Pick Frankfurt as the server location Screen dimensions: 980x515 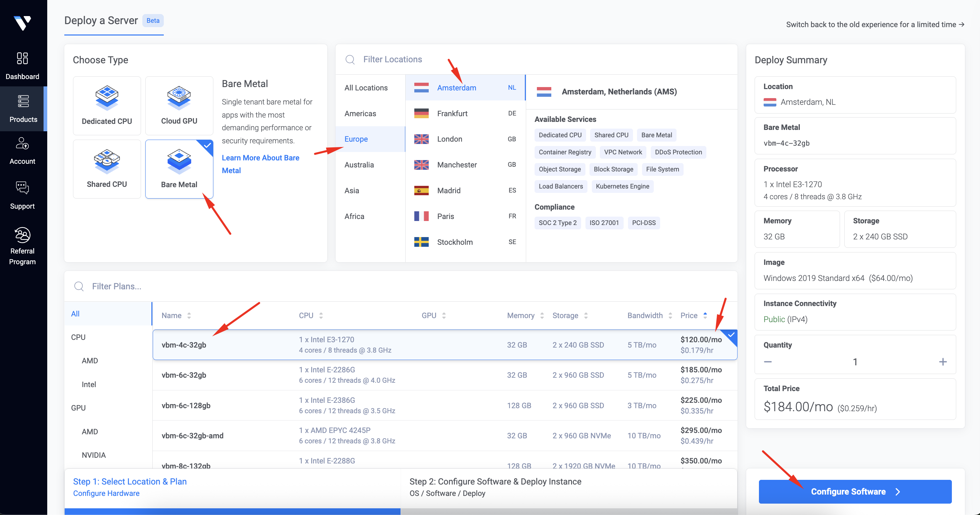pyautogui.click(x=452, y=113)
